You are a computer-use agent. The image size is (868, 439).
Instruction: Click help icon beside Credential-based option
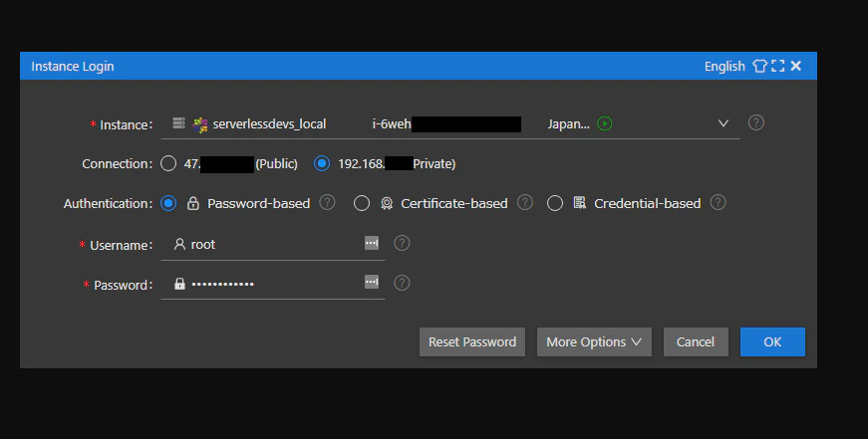[x=718, y=202]
